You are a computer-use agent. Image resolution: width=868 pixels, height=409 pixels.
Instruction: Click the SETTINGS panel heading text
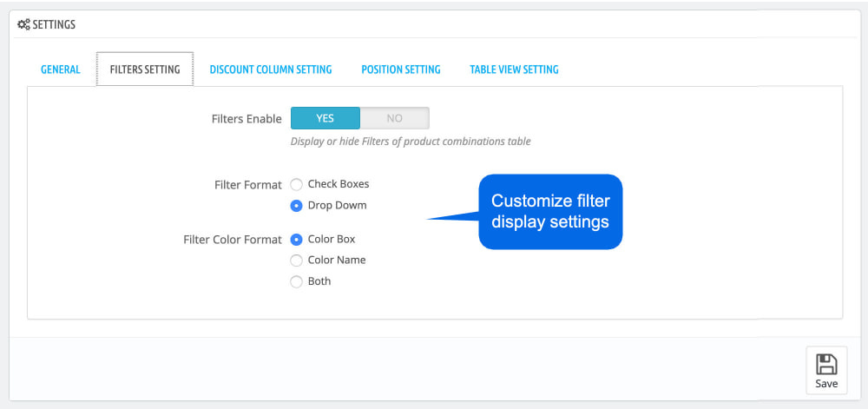pos(54,25)
